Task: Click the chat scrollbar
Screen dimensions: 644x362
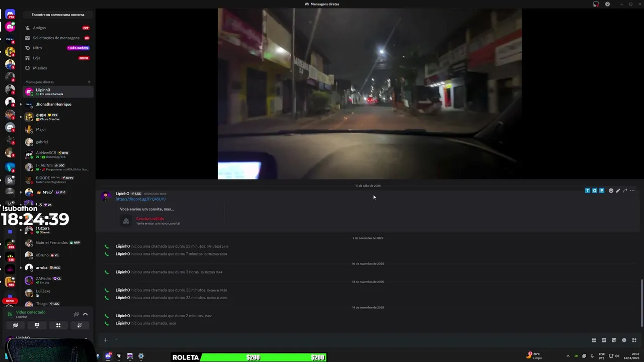Action: 641,303
